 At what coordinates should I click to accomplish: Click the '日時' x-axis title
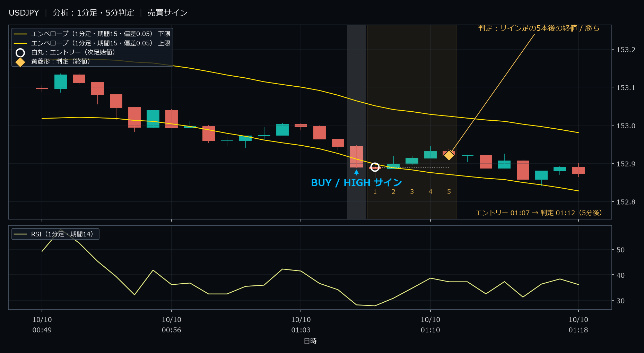tap(310, 341)
